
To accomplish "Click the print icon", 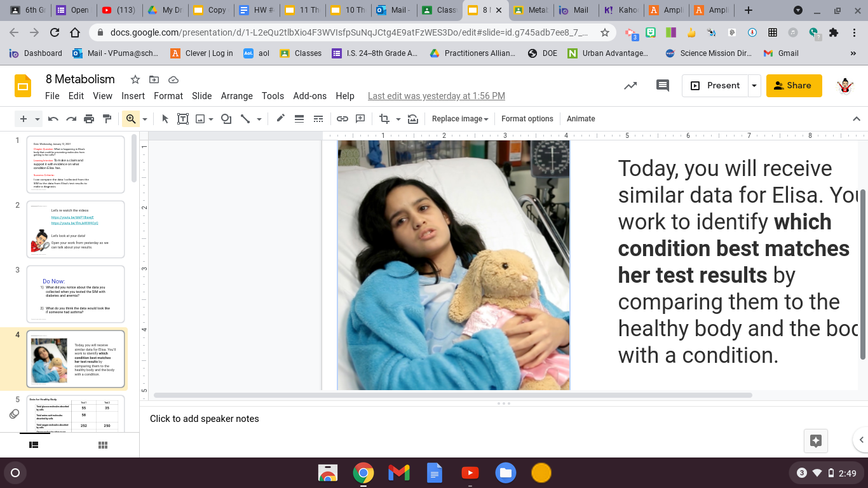I will coord(89,119).
